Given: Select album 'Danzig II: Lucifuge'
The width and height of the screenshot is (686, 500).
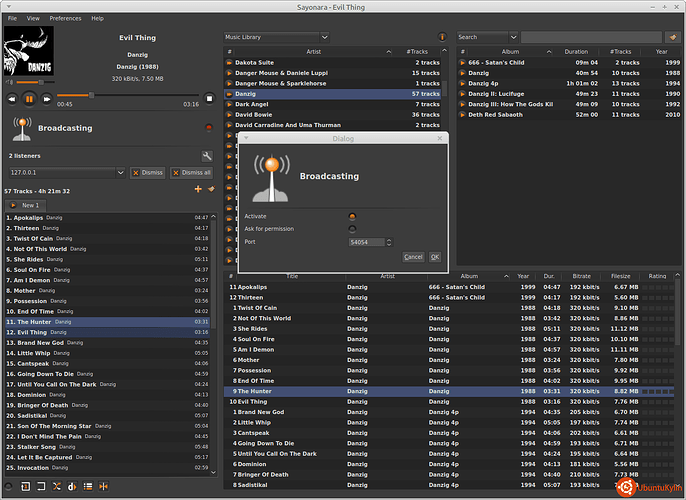Looking at the screenshot, I should [569, 94].
